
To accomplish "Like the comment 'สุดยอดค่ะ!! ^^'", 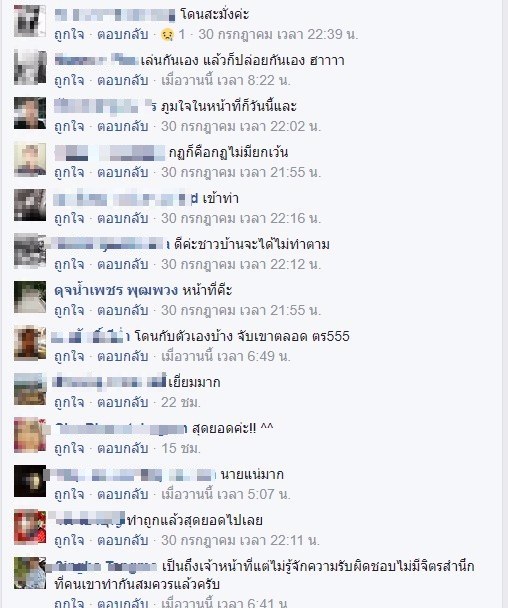I will coord(69,448).
